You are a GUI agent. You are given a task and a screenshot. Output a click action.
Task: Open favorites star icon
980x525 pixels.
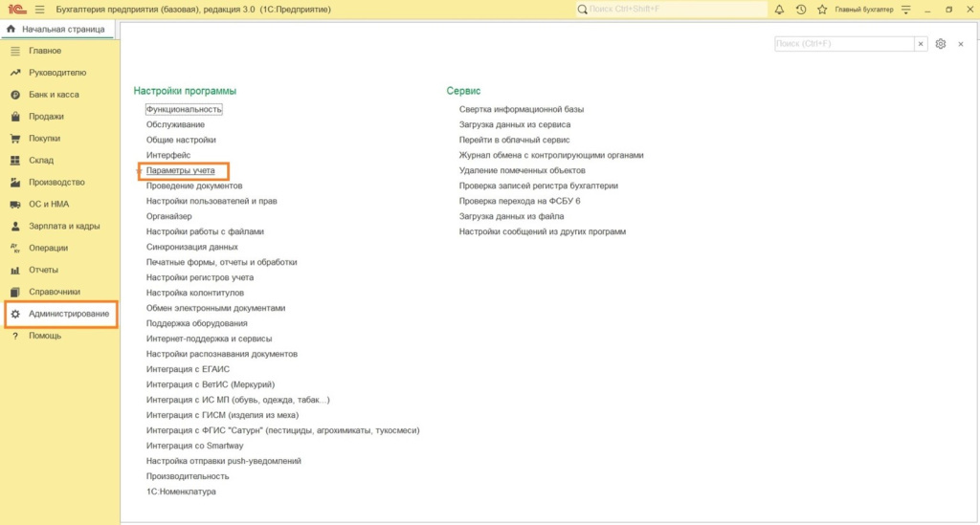click(x=822, y=10)
